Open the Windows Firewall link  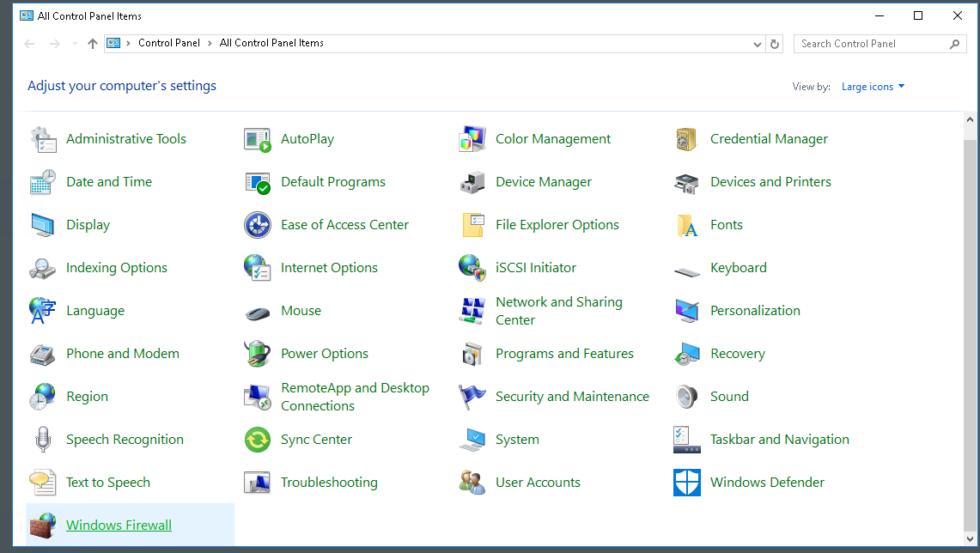click(119, 526)
